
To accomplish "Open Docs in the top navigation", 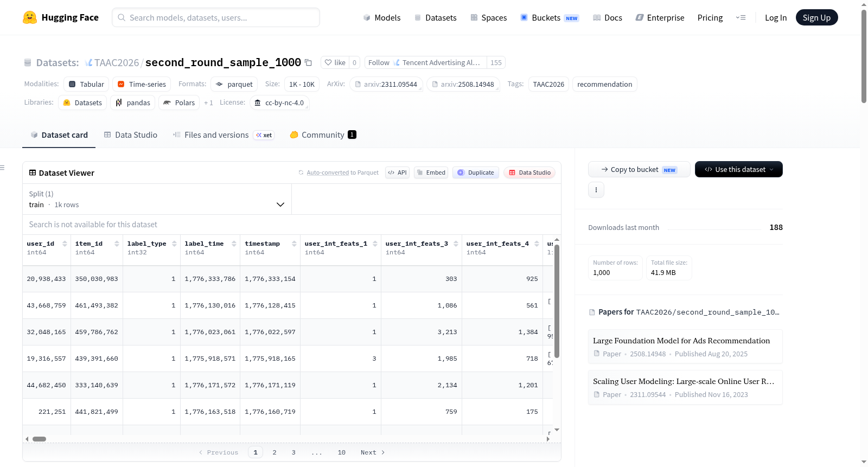I will (608, 17).
